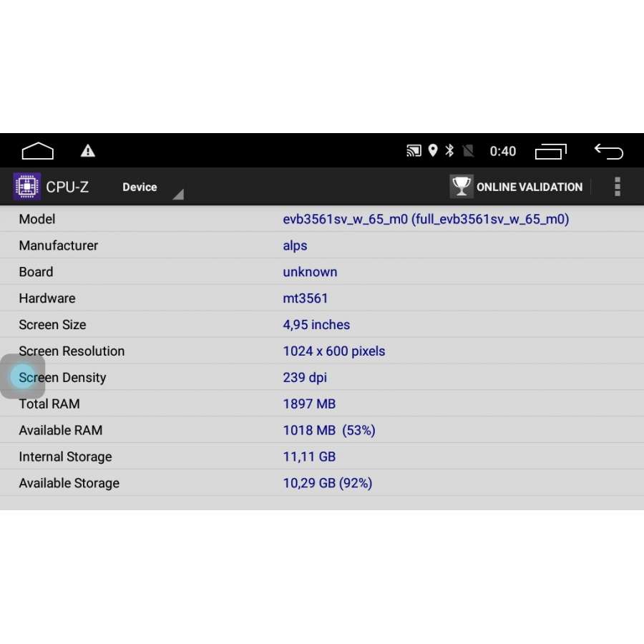Tap the location pin status icon
Screen dimensions: 644x644
[432, 151]
